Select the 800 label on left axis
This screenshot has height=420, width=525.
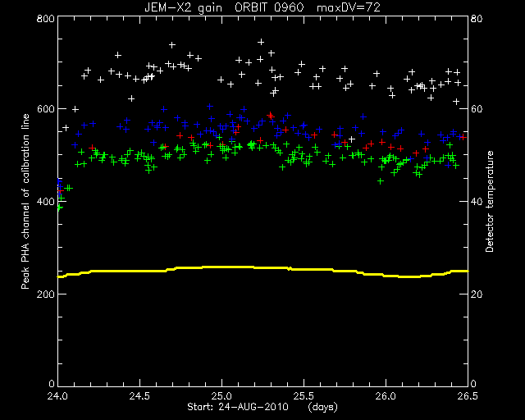pos(46,18)
